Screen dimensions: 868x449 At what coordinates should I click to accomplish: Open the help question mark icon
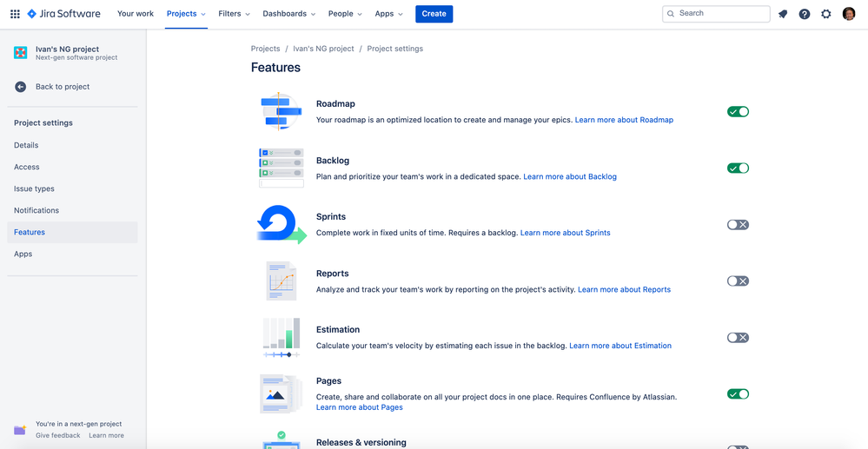coord(805,14)
